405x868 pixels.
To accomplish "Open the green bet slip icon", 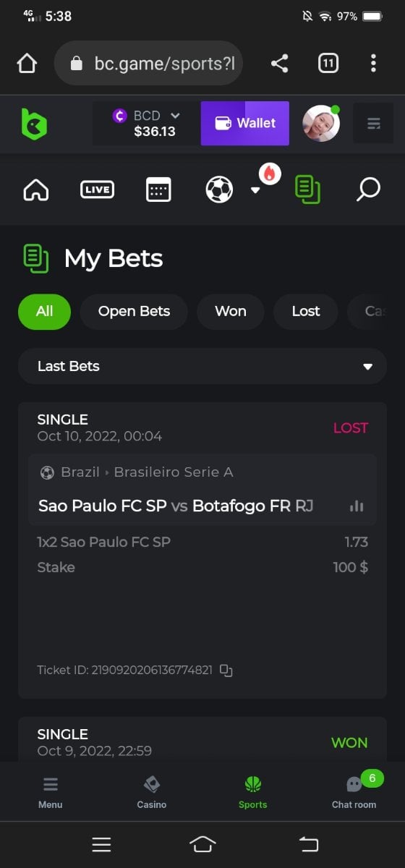I will point(307,190).
